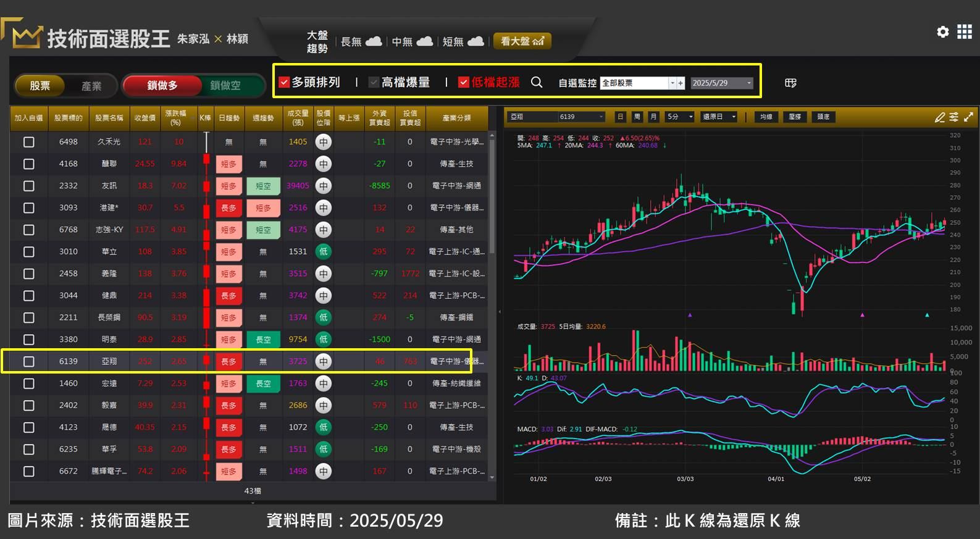Switch to the 產業 tab
Image resolution: width=980 pixels, height=539 pixels.
[x=91, y=86]
